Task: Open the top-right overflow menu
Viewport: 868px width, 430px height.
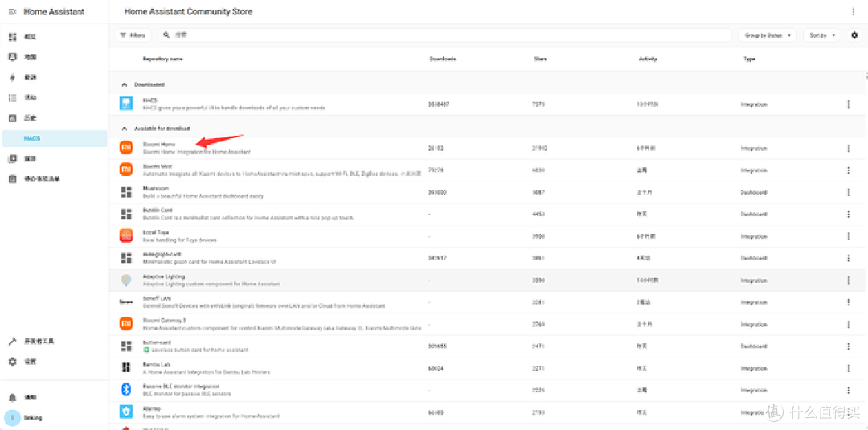Action: [853, 11]
